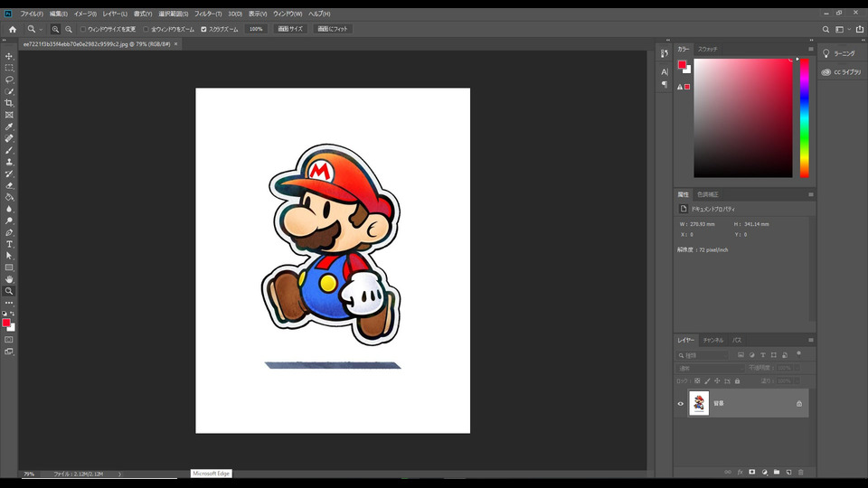
Task: Enable 全ウィンドウをズーム checkbox
Action: (x=146, y=29)
